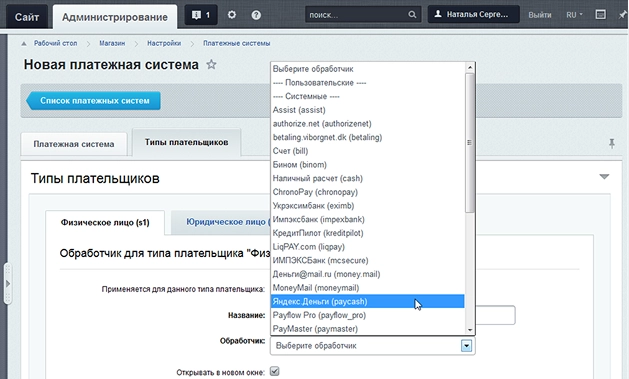The height and width of the screenshot is (379, 629).
Task: Click the pin icon in top bar
Action: coord(622,15)
